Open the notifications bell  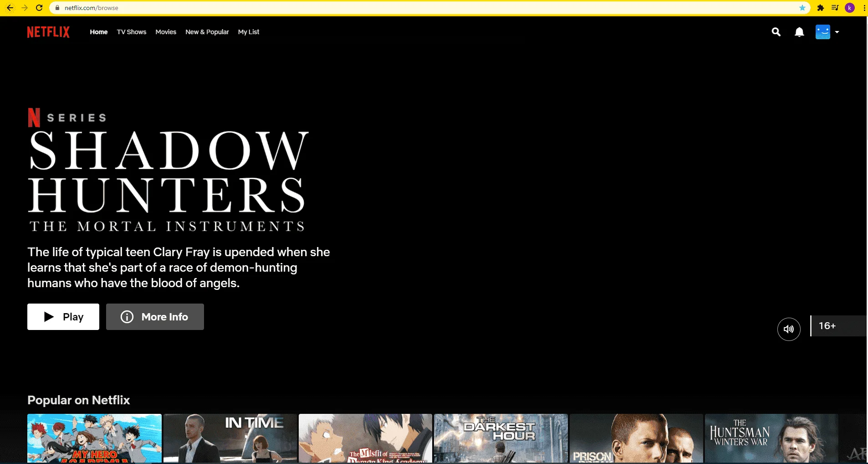[x=799, y=32]
